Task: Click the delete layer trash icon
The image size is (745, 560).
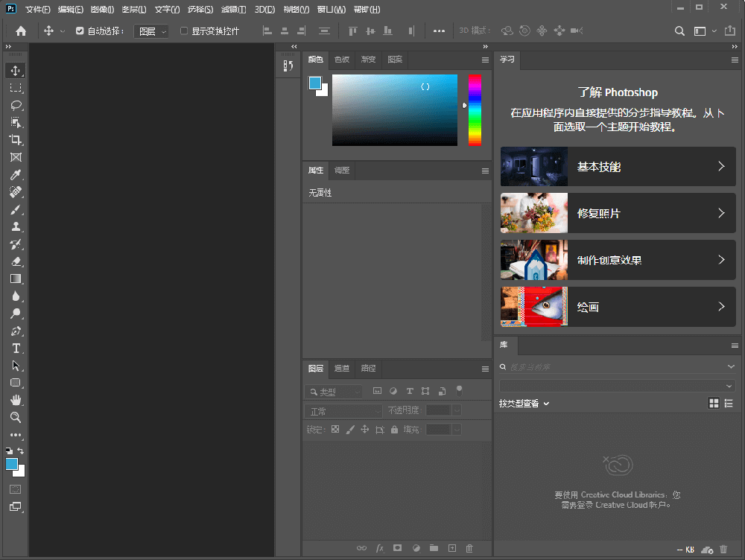Action: click(469, 548)
